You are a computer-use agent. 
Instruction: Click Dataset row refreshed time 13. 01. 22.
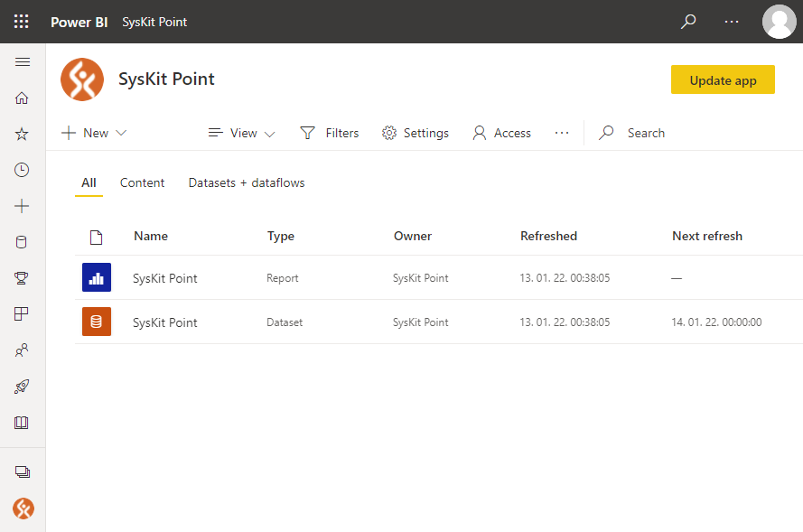pos(565,322)
